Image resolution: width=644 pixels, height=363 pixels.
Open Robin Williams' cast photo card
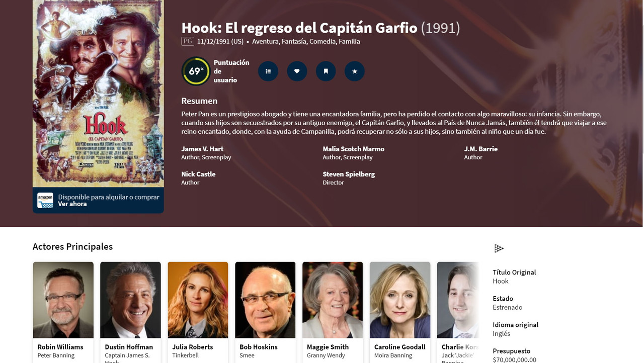[x=63, y=300]
